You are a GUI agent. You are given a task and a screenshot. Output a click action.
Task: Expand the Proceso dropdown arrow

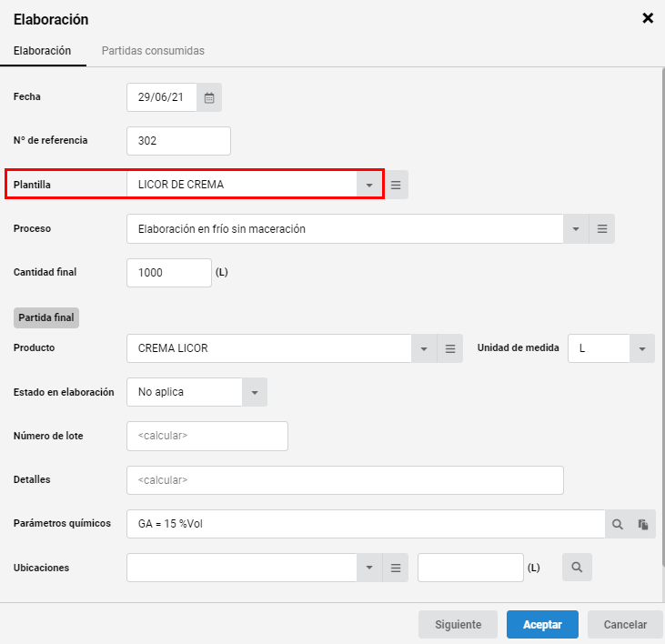(576, 229)
